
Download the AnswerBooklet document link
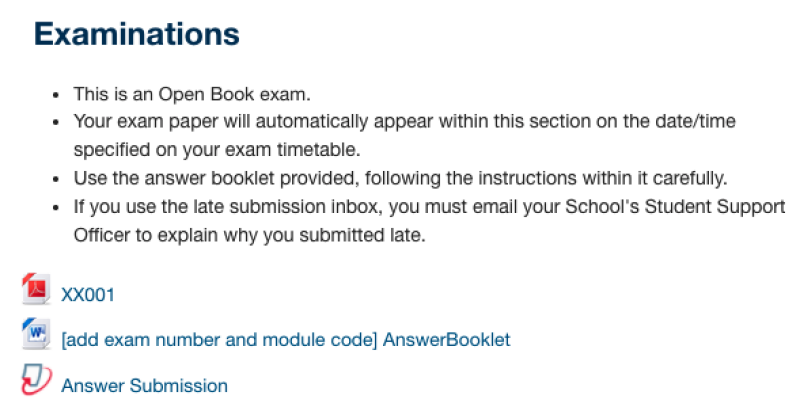click(286, 340)
